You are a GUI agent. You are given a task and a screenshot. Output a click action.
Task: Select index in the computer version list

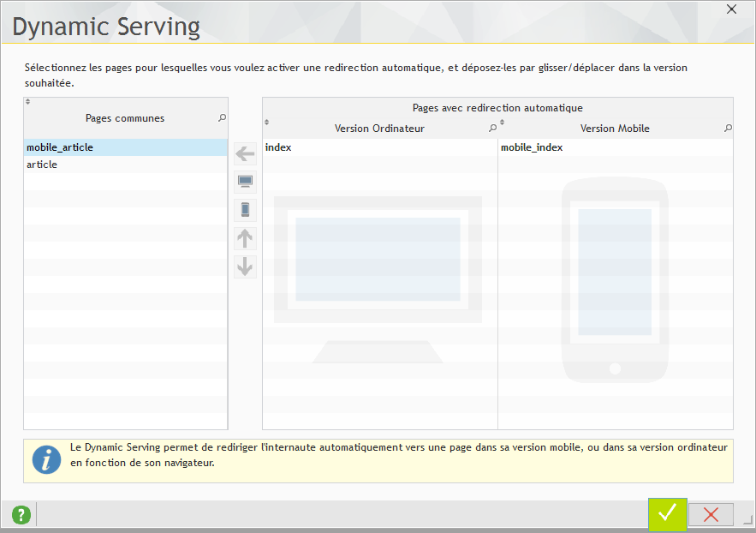point(278,147)
